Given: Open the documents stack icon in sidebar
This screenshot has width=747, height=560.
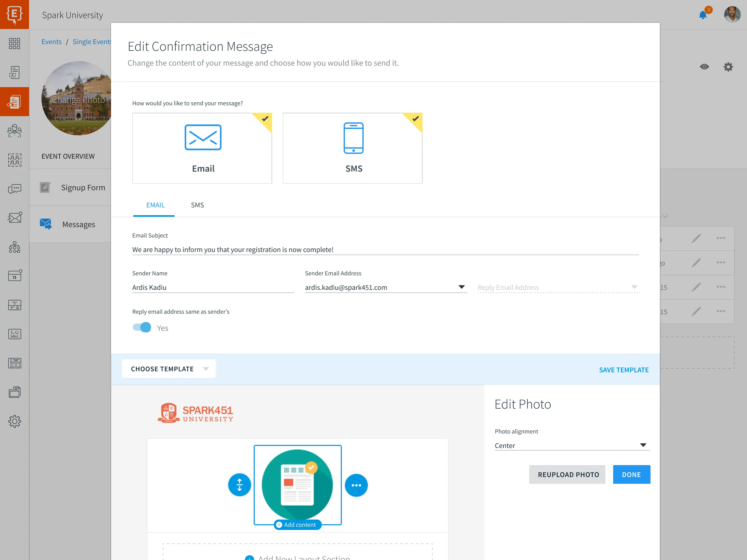Looking at the screenshot, I should pos(15,392).
